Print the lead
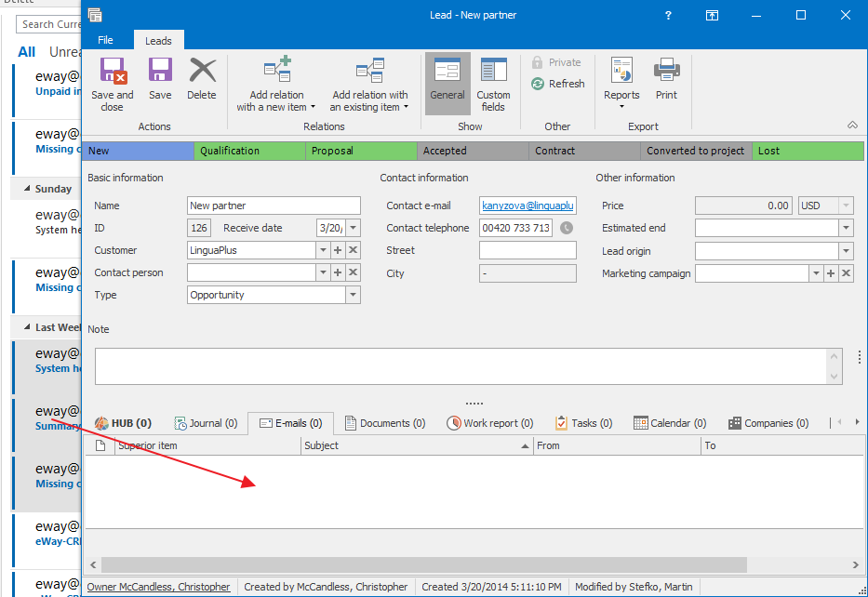This screenshot has height=597, width=868. 666,79
